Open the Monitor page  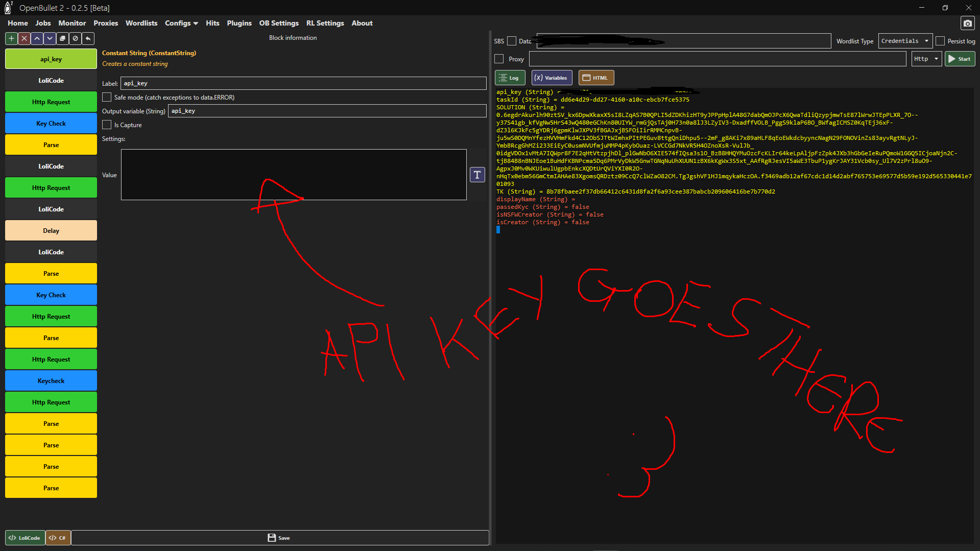(72, 23)
